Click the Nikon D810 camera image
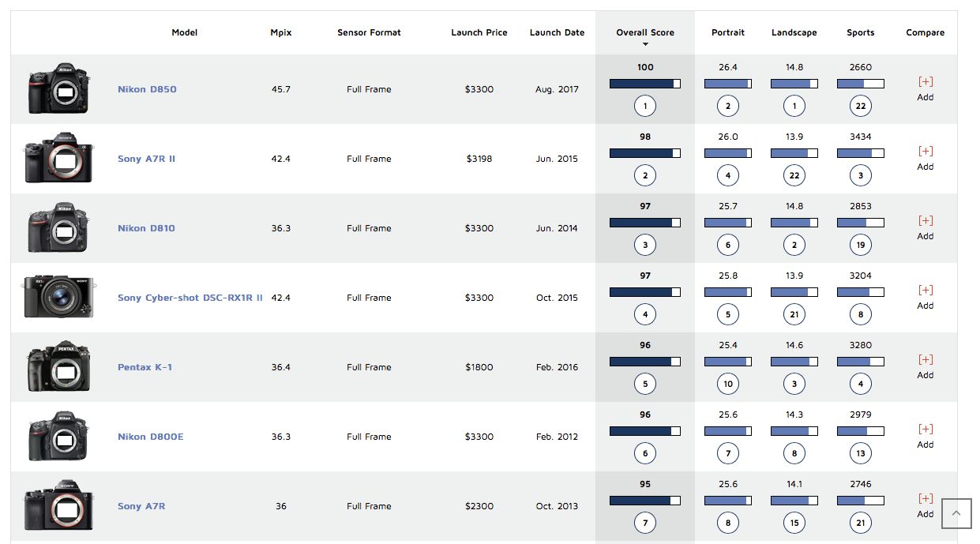 coord(58,227)
